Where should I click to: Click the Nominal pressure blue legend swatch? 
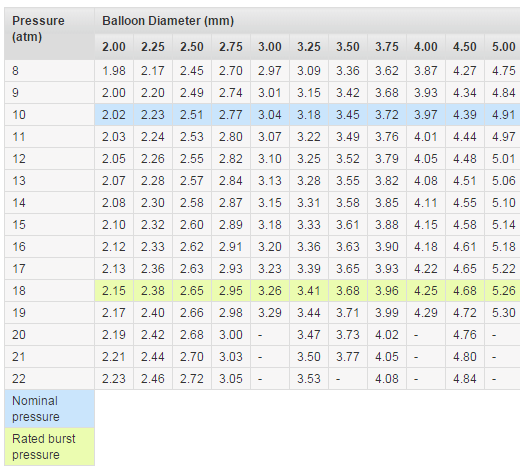[50, 409]
